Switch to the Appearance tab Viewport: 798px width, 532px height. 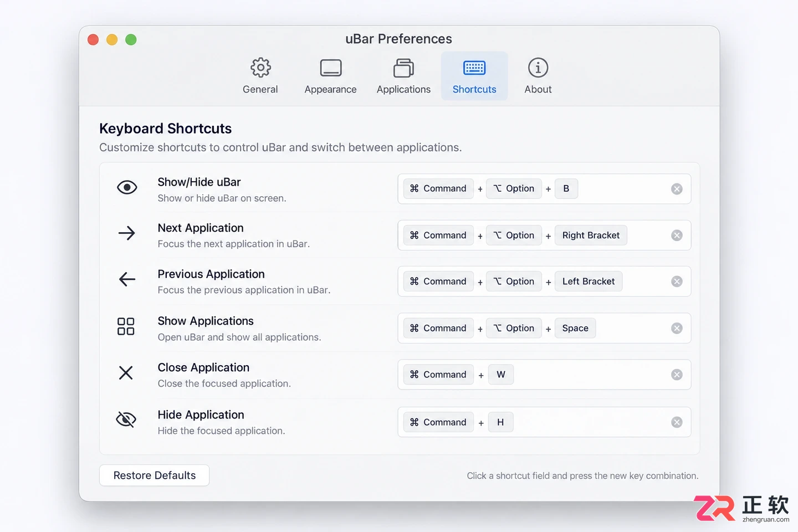click(x=330, y=76)
